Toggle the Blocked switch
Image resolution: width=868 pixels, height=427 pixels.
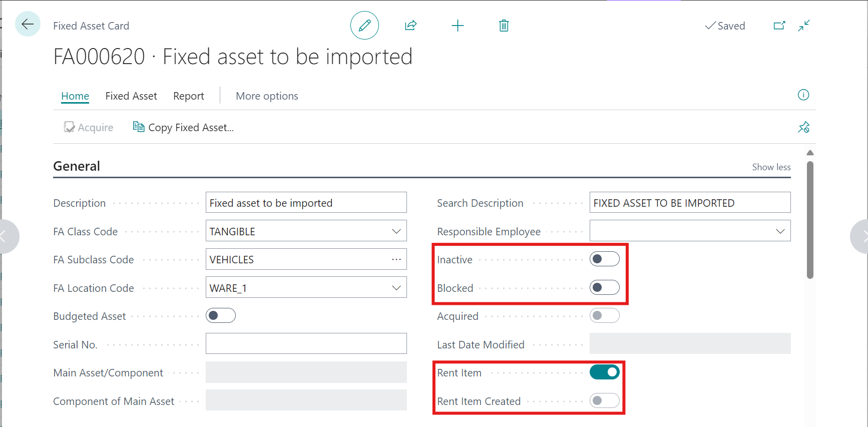click(x=604, y=288)
